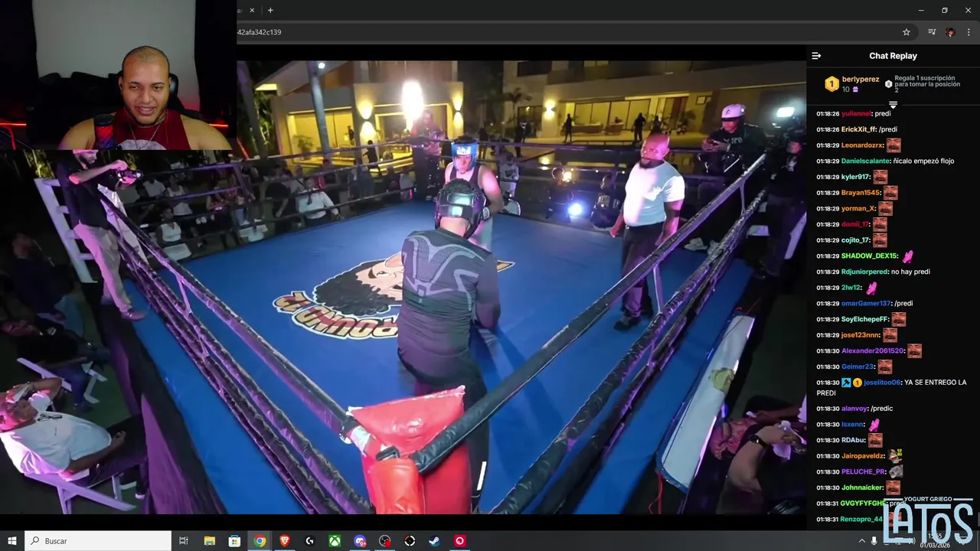Click cojito_17's username in chat
This screenshot has width=980, height=551.
click(855, 240)
